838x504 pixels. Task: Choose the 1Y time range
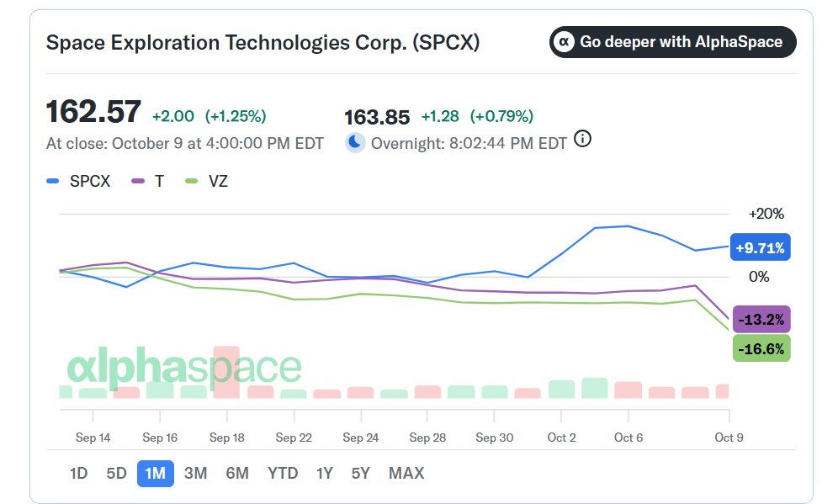coord(325,473)
